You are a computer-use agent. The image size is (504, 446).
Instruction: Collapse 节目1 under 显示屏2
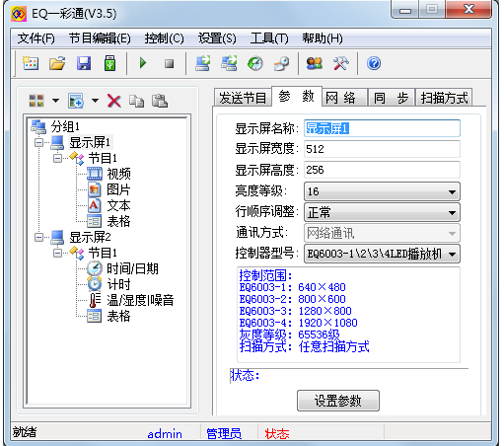tap(58, 253)
